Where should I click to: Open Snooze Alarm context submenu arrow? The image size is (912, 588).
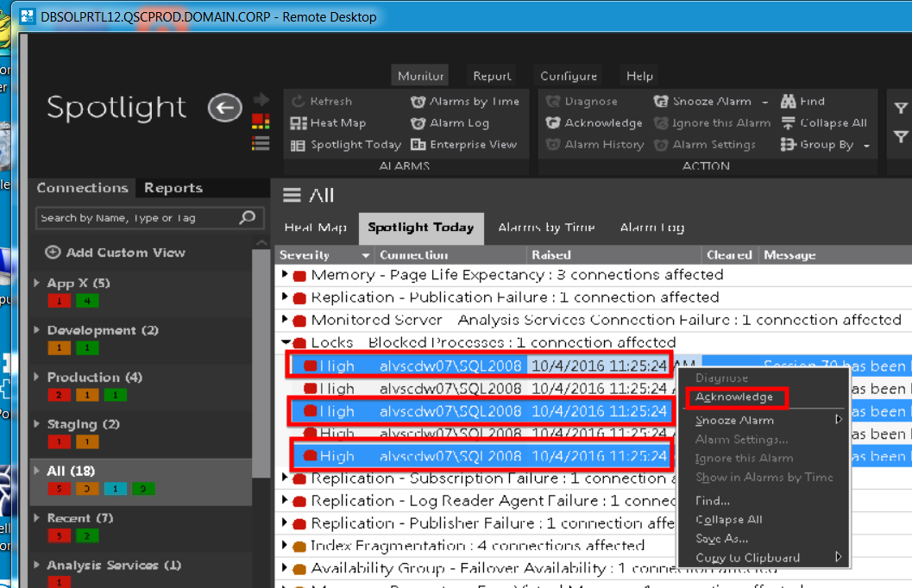coord(838,420)
